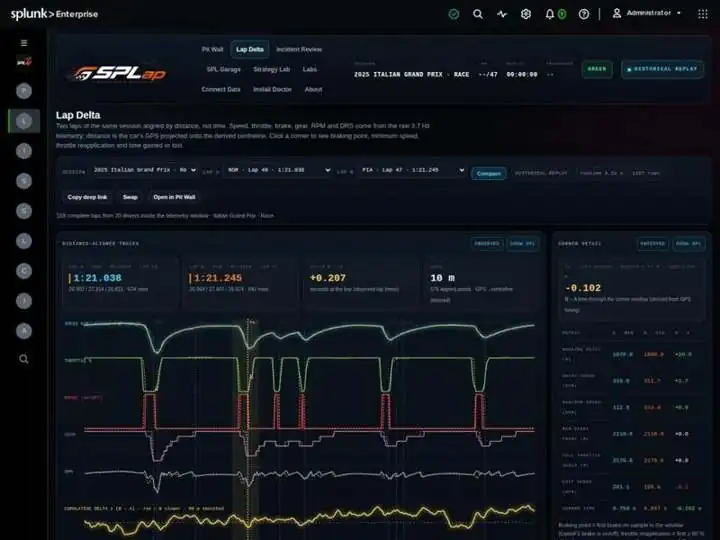This screenshot has height=540, width=720.
Task: Click the small SPLap app logo in sidebar
Action: point(24,61)
